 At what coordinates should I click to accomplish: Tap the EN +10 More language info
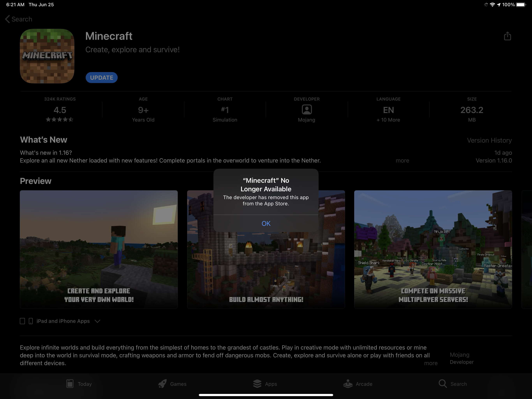point(388,113)
